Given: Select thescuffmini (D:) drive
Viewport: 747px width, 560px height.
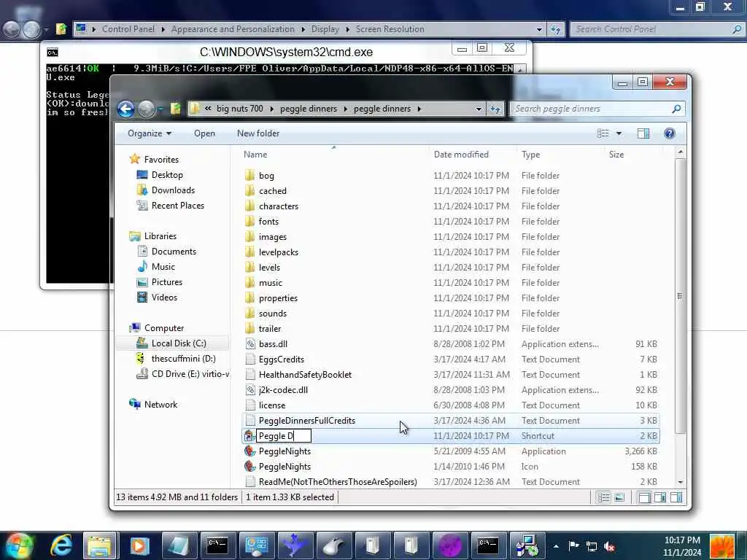Looking at the screenshot, I should point(183,359).
